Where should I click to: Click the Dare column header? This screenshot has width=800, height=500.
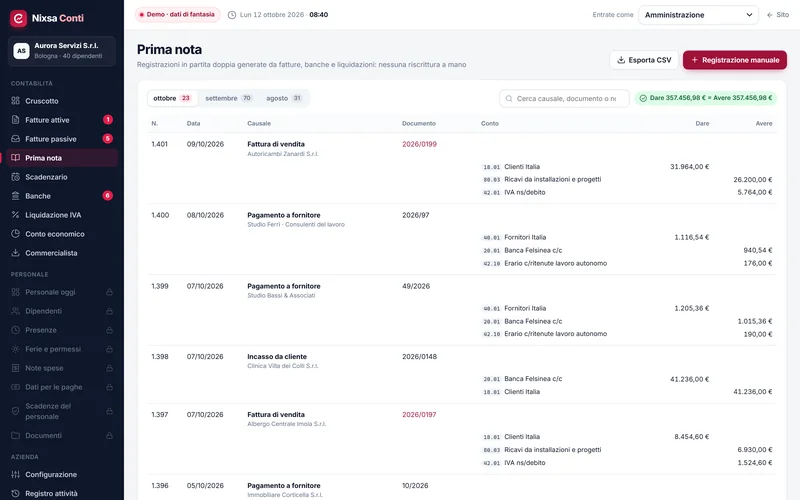click(x=702, y=123)
